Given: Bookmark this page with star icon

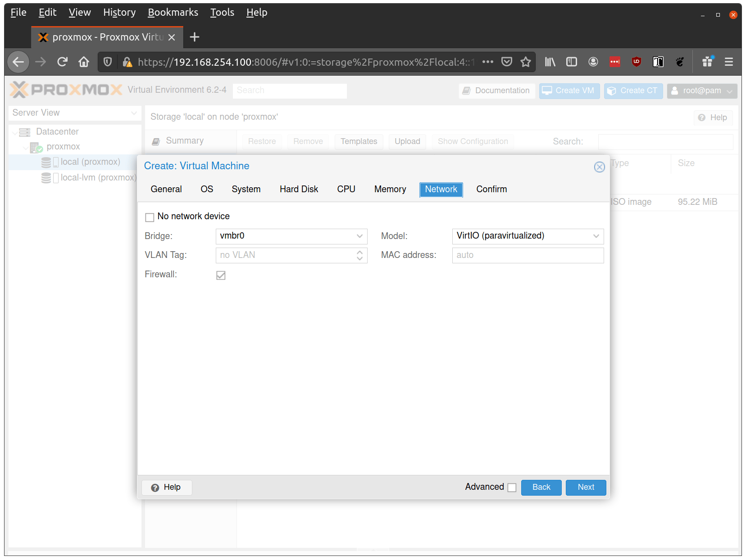Looking at the screenshot, I should point(525,62).
